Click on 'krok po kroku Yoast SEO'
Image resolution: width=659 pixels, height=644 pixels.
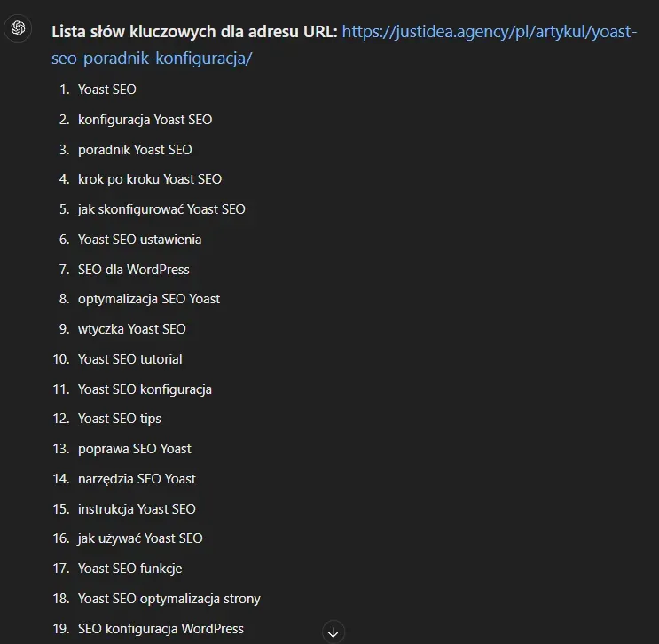click(150, 179)
